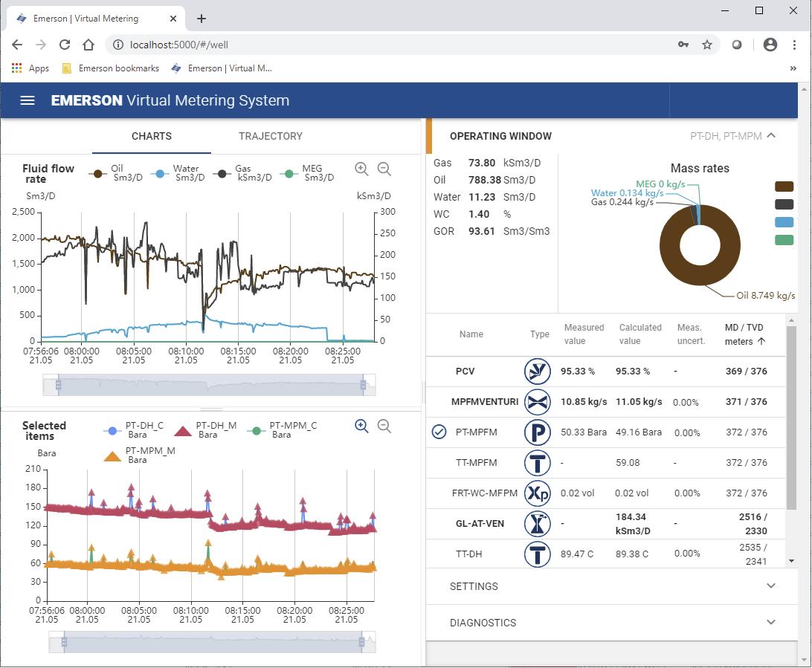The image size is (812, 668).
Task: Click the Measured value column header
Action: tap(584, 334)
